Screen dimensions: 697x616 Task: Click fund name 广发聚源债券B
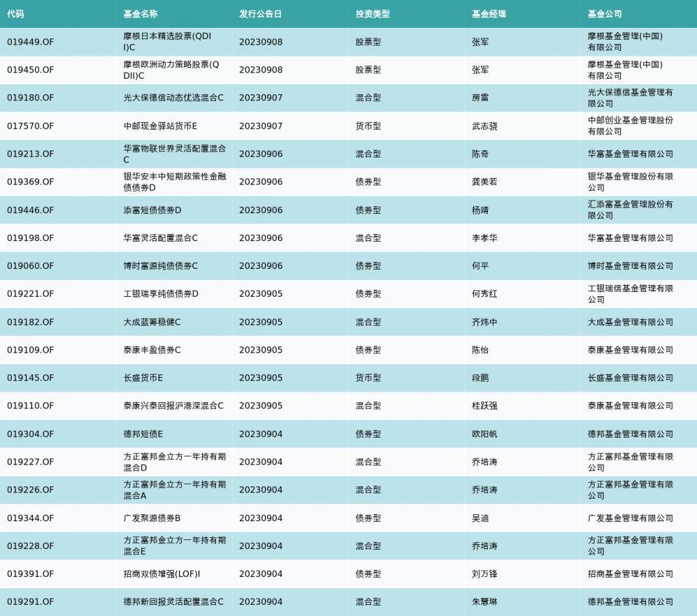152,518
